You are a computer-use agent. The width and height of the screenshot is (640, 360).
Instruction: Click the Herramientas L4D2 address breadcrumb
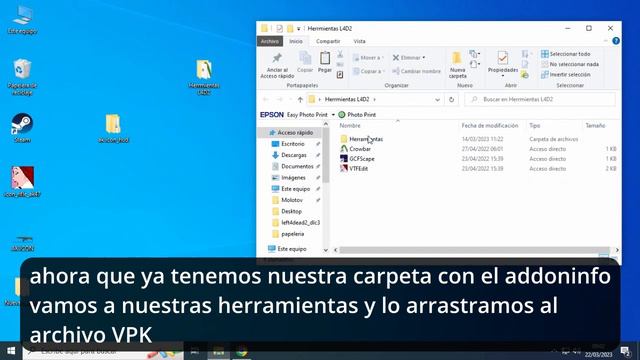pyautogui.click(x=347, y=99)
